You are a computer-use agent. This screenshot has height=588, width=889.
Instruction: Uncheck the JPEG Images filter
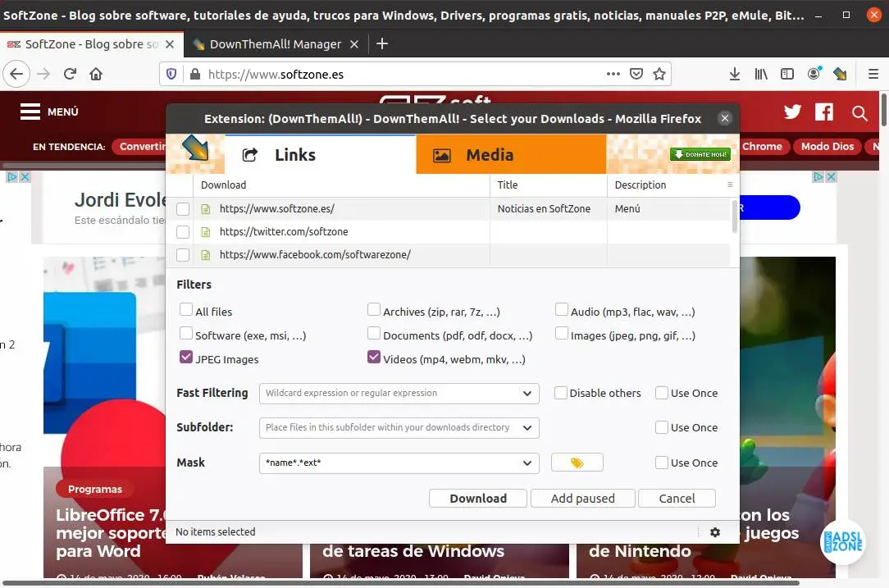185,358
